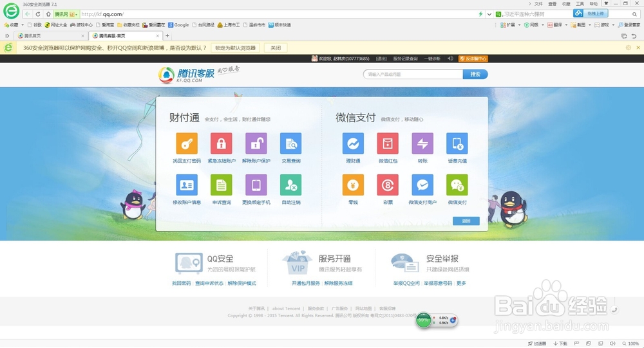The image size is (644, 348).
Task: Open 微信支付商户 blue chat icon
Action: click(422, 185)
